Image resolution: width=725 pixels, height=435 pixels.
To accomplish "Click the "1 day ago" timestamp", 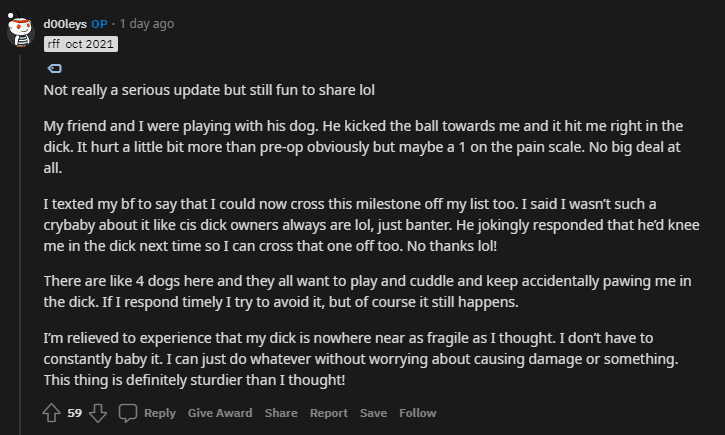I will [x=150, y=24].
